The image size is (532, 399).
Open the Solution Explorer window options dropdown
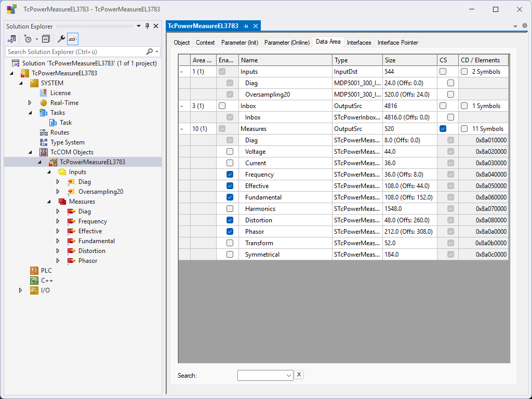coord(138,26)
